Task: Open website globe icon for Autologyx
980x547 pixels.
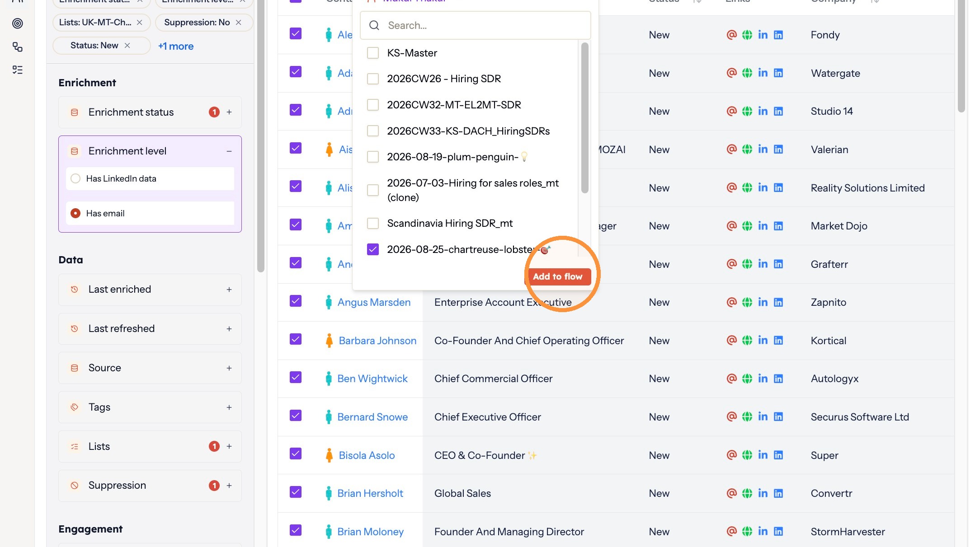Action: pyautogui.click(x=747, y=379)
